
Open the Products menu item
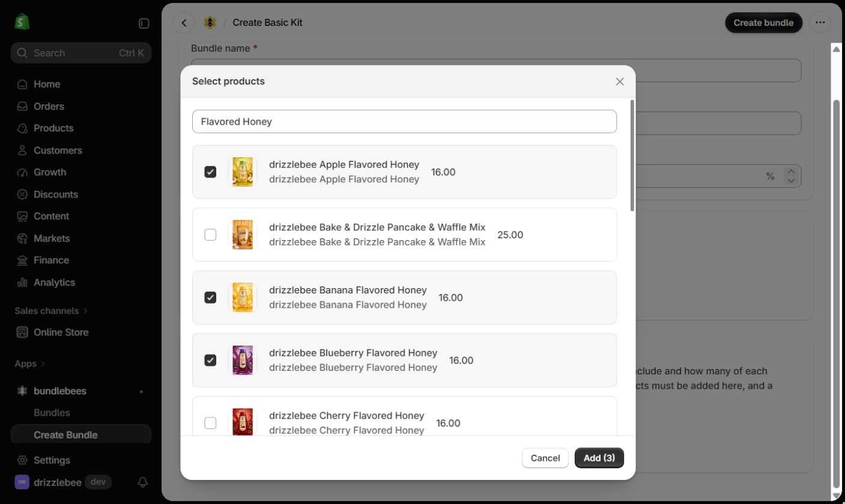(x=81, y=128)
